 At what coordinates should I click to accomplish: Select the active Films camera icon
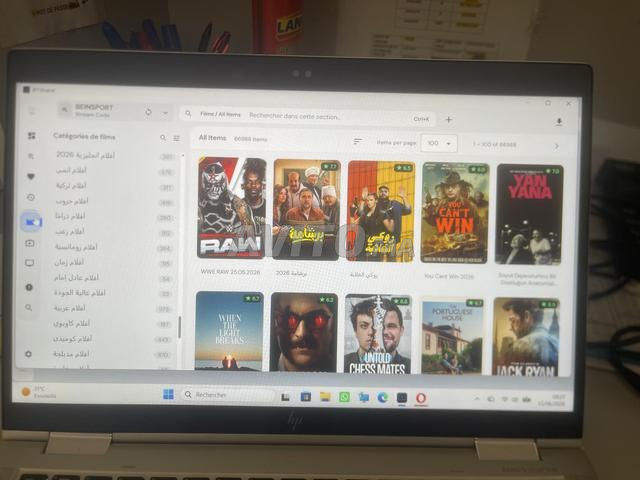tap(31, 222)
